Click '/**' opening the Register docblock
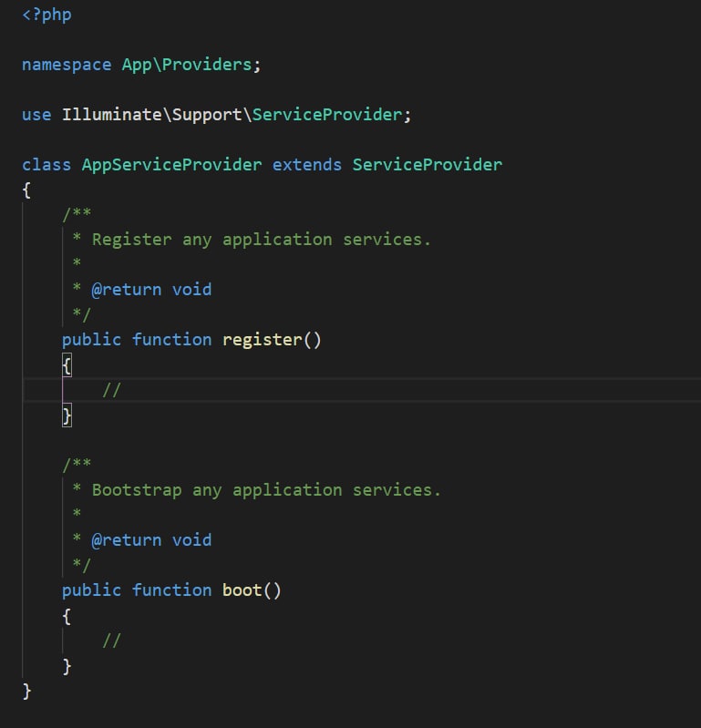Image resolution: width=701 pixels, height=728 pixels. (77, 214)
